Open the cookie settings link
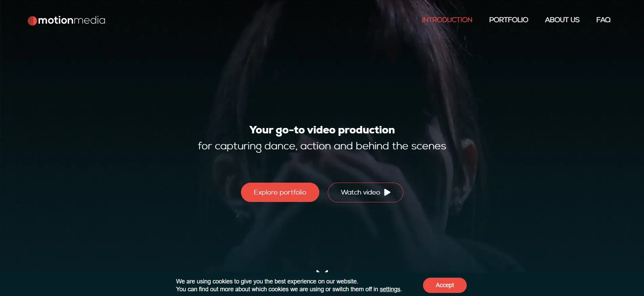 390,289
